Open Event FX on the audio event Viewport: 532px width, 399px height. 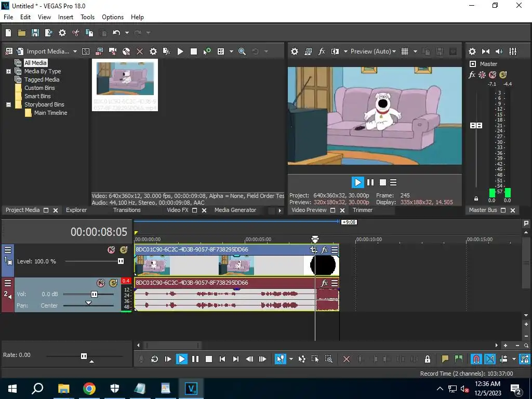tap(324, 283)
